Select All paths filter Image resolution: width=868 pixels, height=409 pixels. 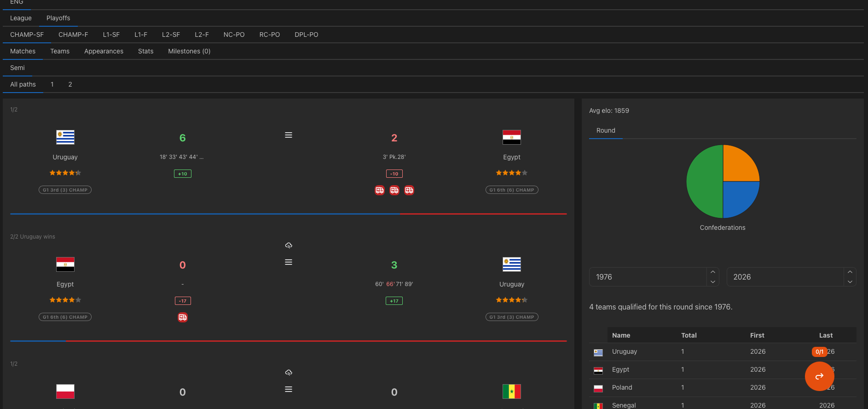(x=23, y=84)
